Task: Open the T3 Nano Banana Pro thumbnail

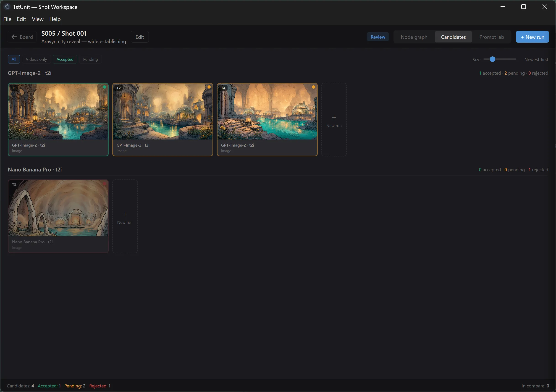Action: point(58,208)
